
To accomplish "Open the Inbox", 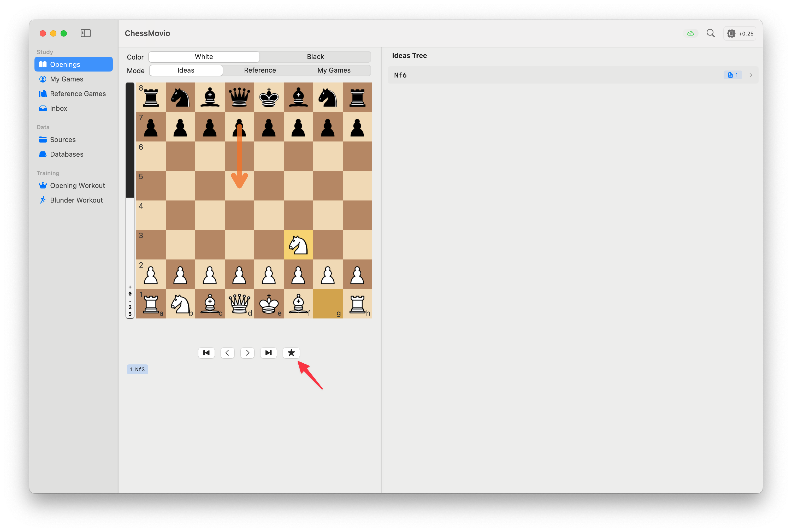I will pyautogui.click(x=58, y=108).
